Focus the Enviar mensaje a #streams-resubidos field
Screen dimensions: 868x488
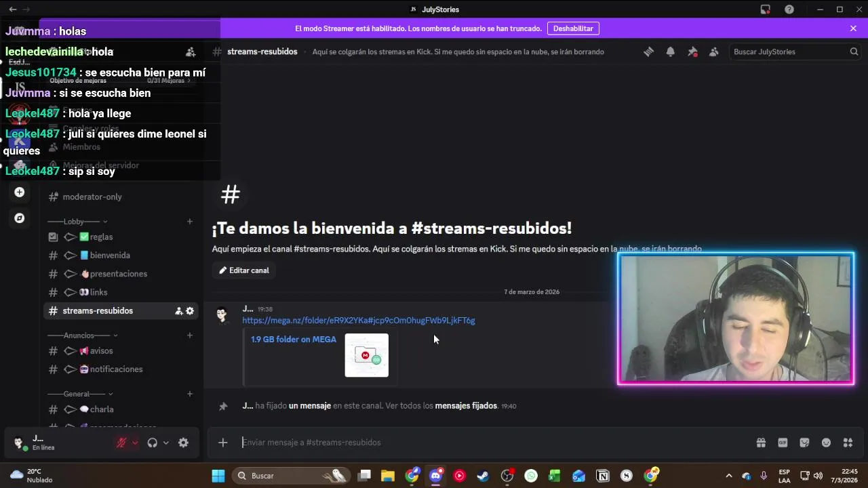tap(495, 443)
